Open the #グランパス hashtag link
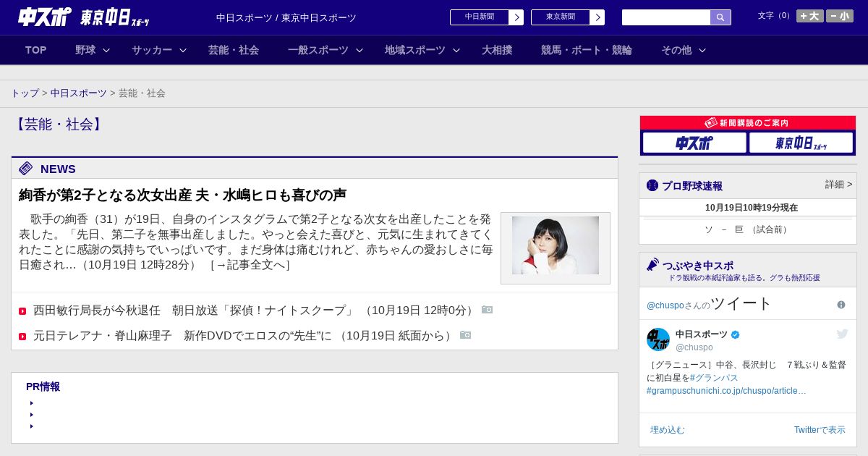 [x=714, y=378]
